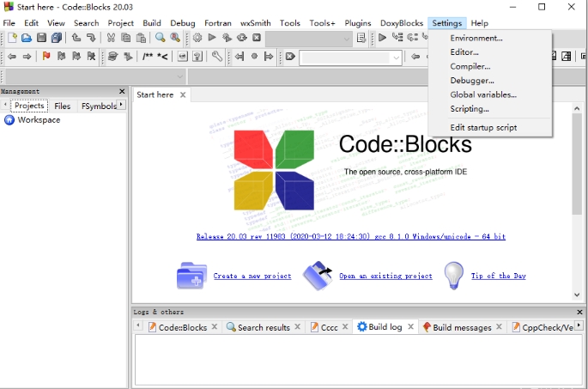Switch to the Search results tab
The height and width of the screenshot is (389, 588).
tap(264, 327)
